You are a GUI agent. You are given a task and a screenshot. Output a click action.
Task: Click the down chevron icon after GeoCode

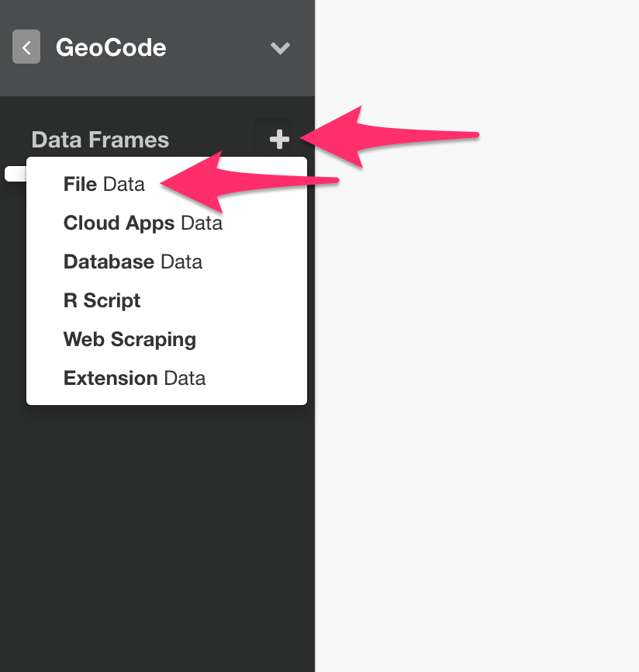pos(280,48)
